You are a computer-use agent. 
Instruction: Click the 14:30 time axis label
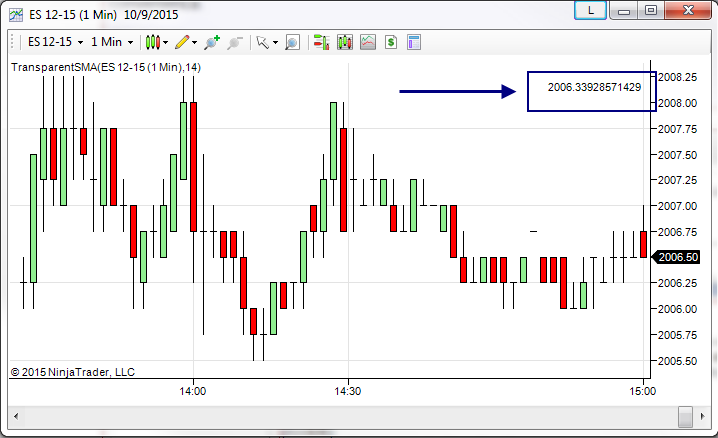coord(348,391)
